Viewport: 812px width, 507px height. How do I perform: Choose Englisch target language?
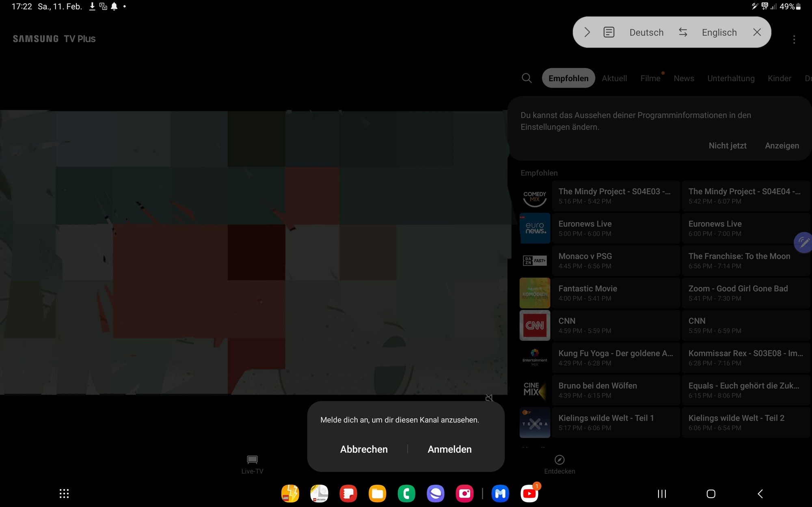(719, 32)
